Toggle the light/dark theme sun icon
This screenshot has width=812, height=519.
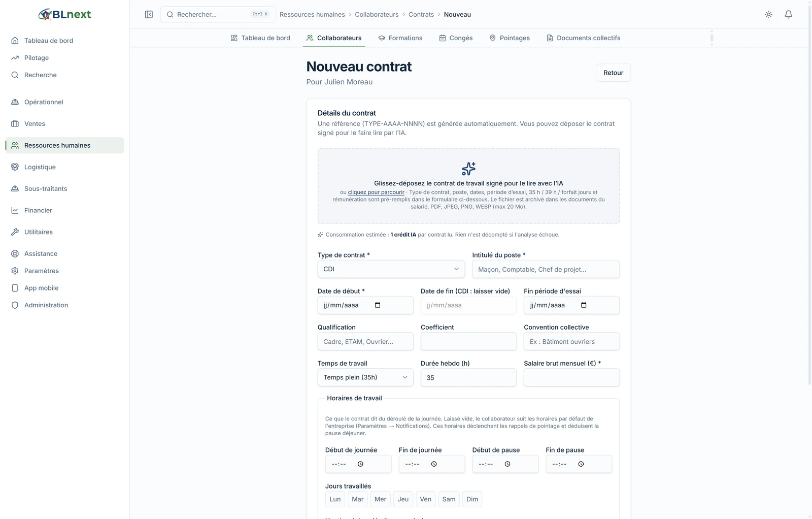pos(768,14)
